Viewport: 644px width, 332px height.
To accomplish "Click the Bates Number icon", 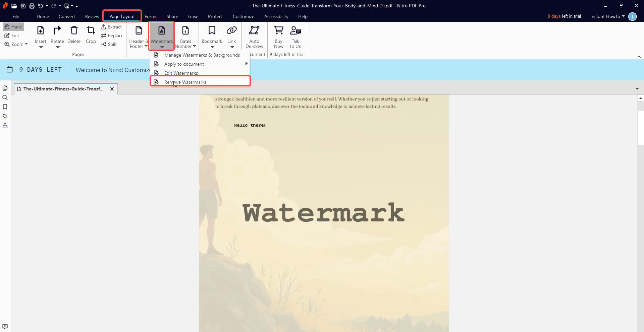I will 185,30.
